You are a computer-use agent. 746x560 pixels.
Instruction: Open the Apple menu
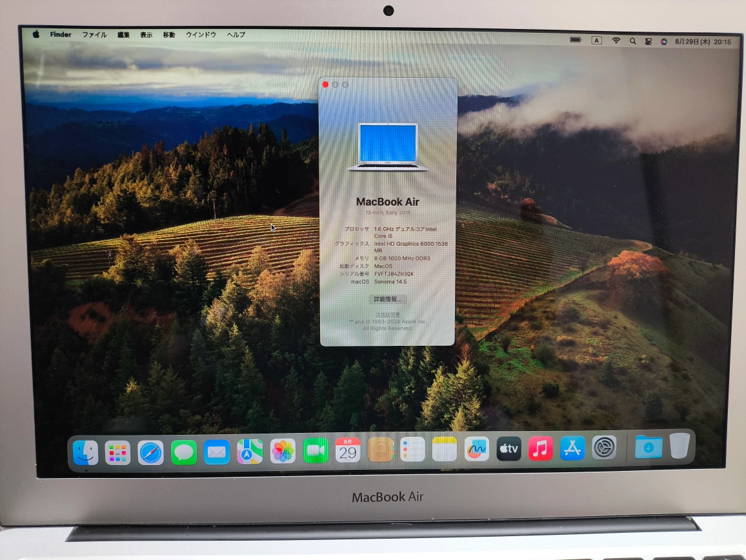[x=36, y=34]
